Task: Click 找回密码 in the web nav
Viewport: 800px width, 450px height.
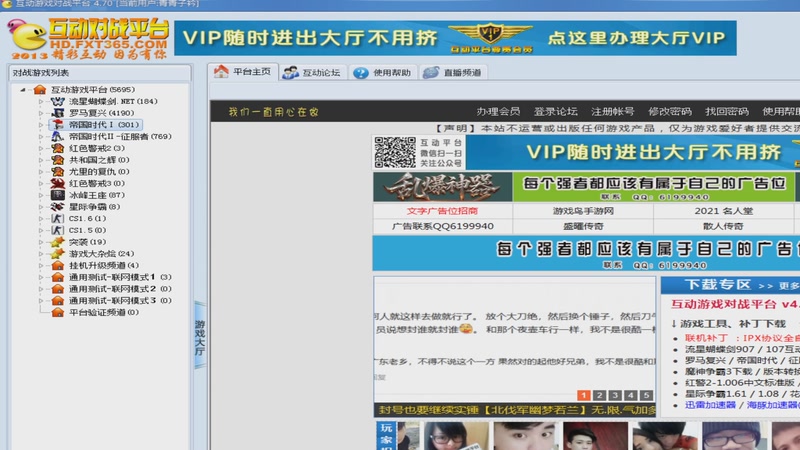Action: [727, 111]
